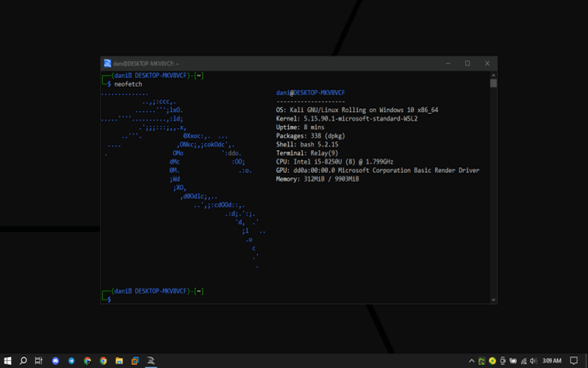
Task: Show hidden system tray icons
Action: 472,361
